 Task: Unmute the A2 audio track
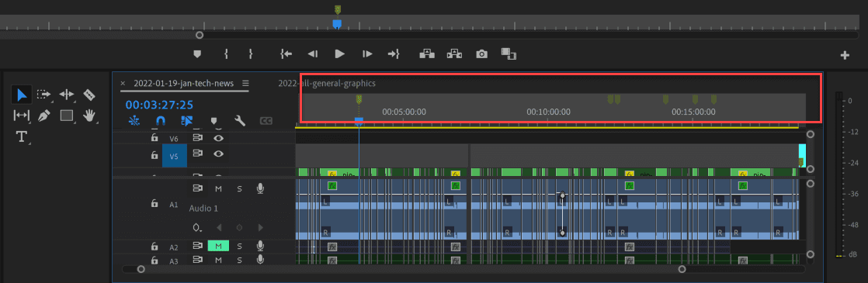[x=218, y=246]
